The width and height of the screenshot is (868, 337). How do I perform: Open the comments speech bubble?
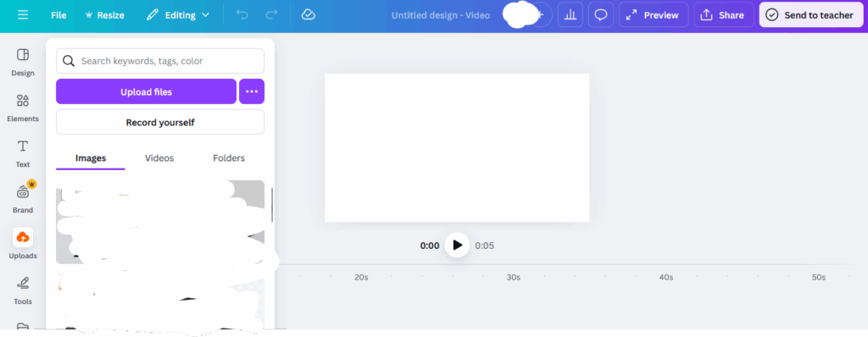(601, 15)
